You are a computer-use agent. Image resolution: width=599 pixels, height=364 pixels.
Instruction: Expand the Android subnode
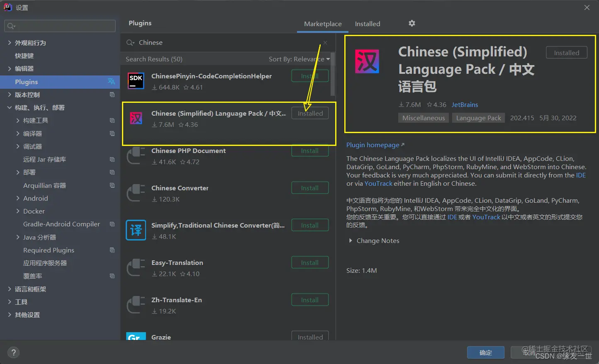coord(18,198)
